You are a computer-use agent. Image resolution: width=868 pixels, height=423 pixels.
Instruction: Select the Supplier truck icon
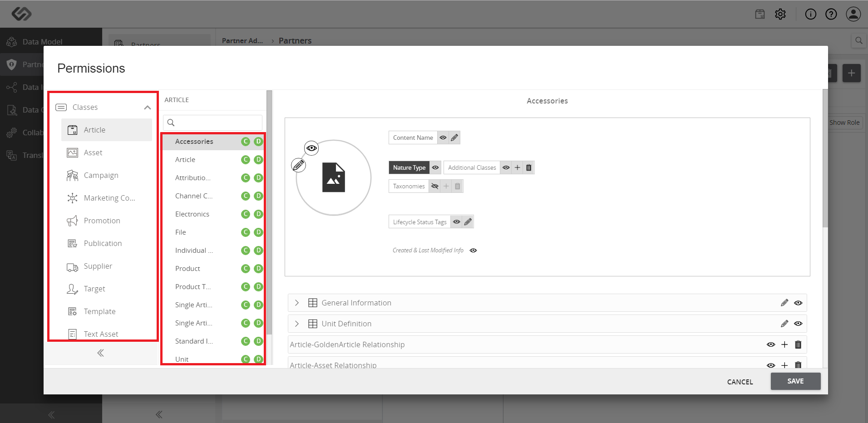pyautogui.click(x=72, y=267)
